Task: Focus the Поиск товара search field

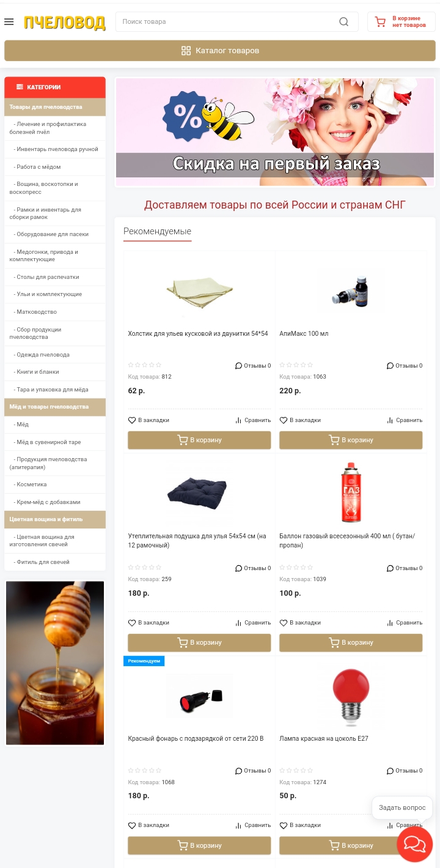Action: [226, 22]
